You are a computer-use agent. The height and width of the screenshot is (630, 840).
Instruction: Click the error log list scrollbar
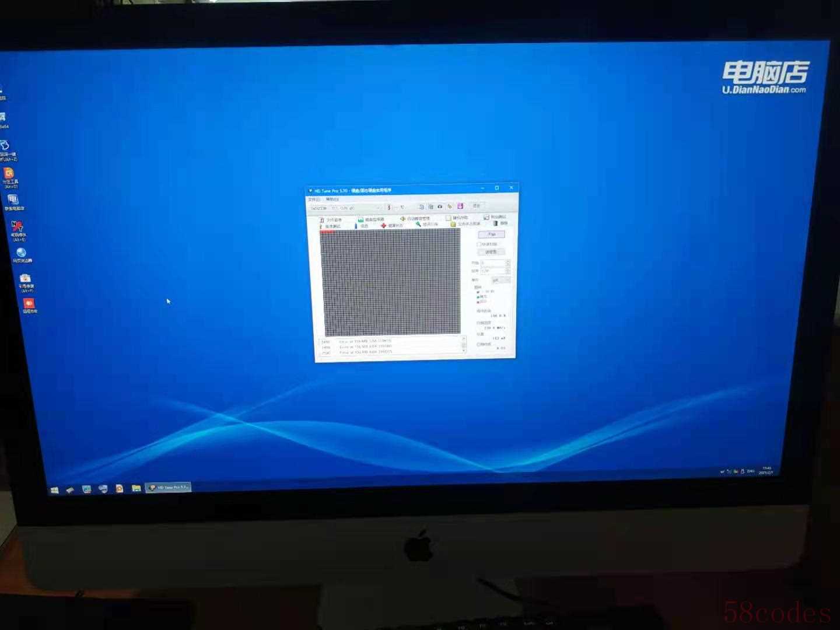pyautogui.click(x=464, y=345)
